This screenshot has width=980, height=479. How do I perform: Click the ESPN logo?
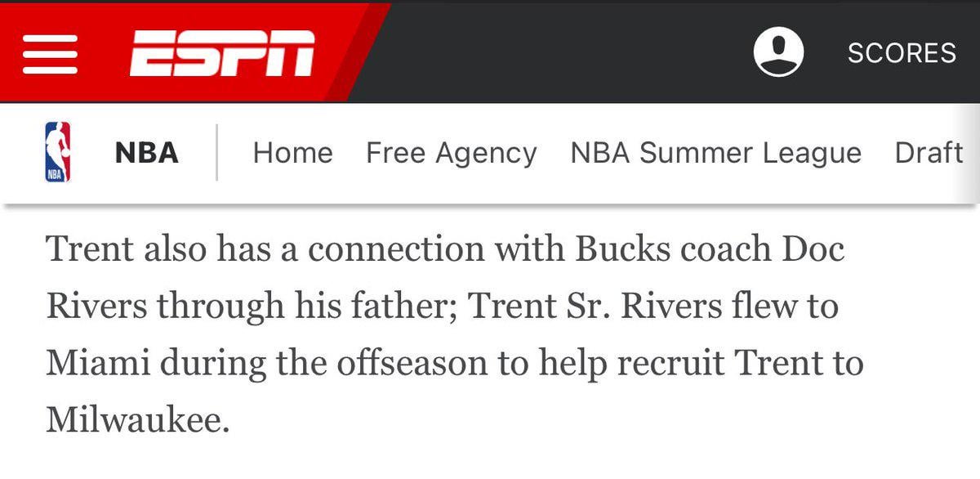(x=222, y=54)
